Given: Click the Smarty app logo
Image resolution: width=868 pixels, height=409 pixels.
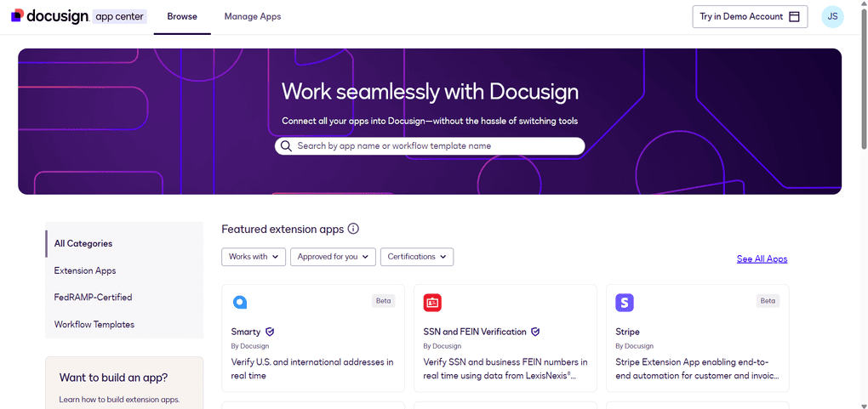Looking at the screenshot, I should [x=240, y=302].
